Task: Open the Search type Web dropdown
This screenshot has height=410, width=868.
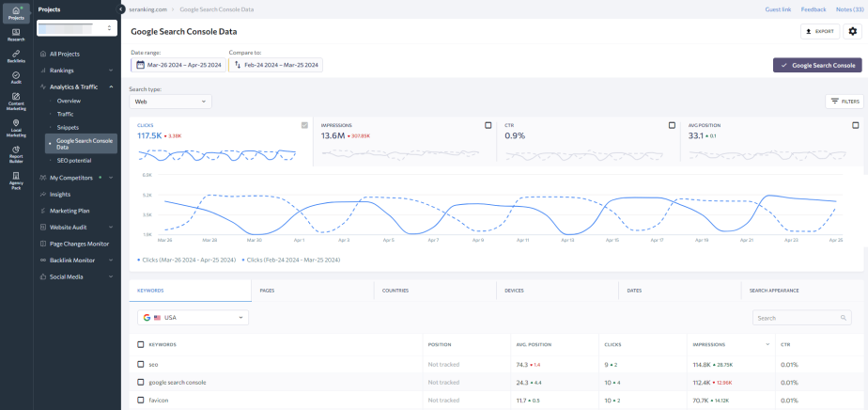Action: tap(171, 101)
